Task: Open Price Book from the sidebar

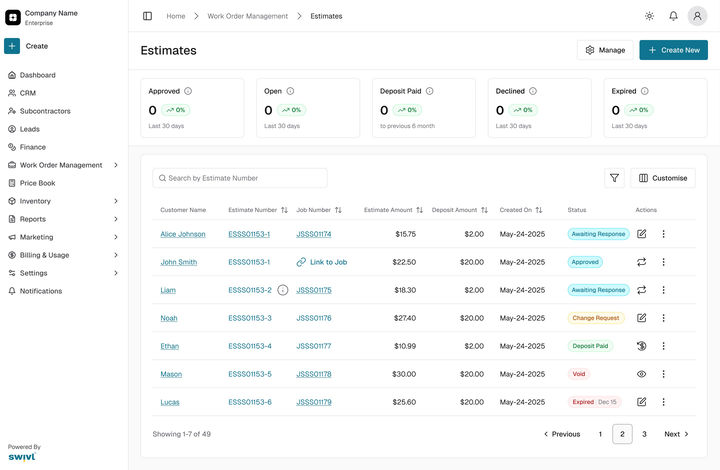Action: point(32,183)
